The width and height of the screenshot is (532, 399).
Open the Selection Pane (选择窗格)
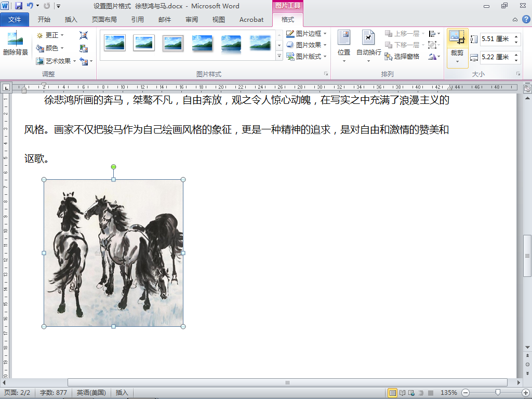(402, 57)
